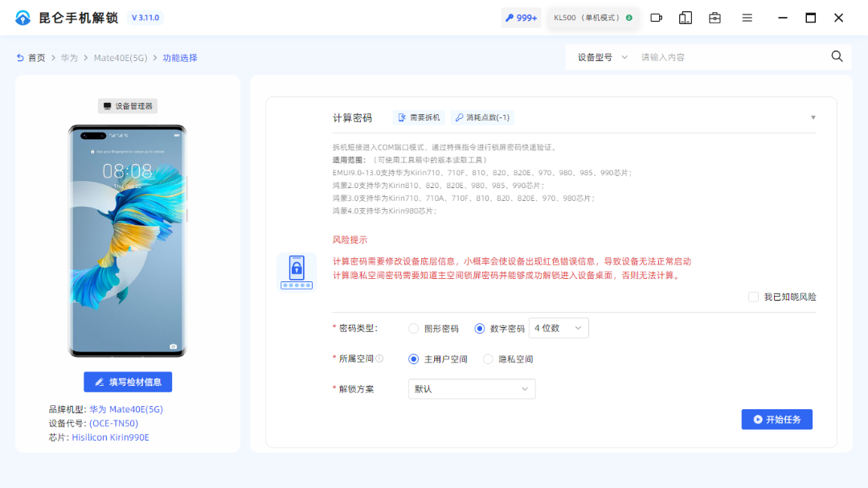This screenshot has width=868, height=488.
Task: Open the 999+ key points counter
Action: click(521, 18)
